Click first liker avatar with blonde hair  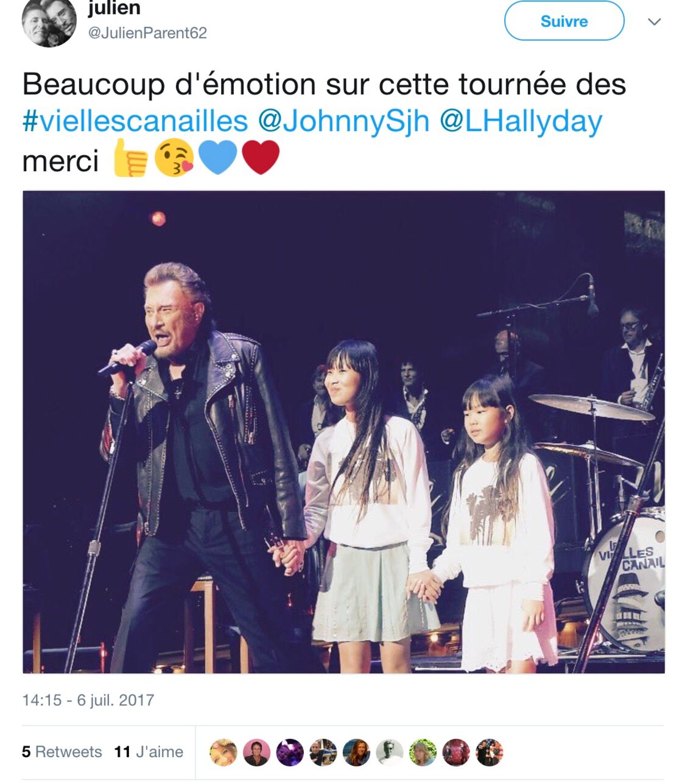click(x=223, y=752)
